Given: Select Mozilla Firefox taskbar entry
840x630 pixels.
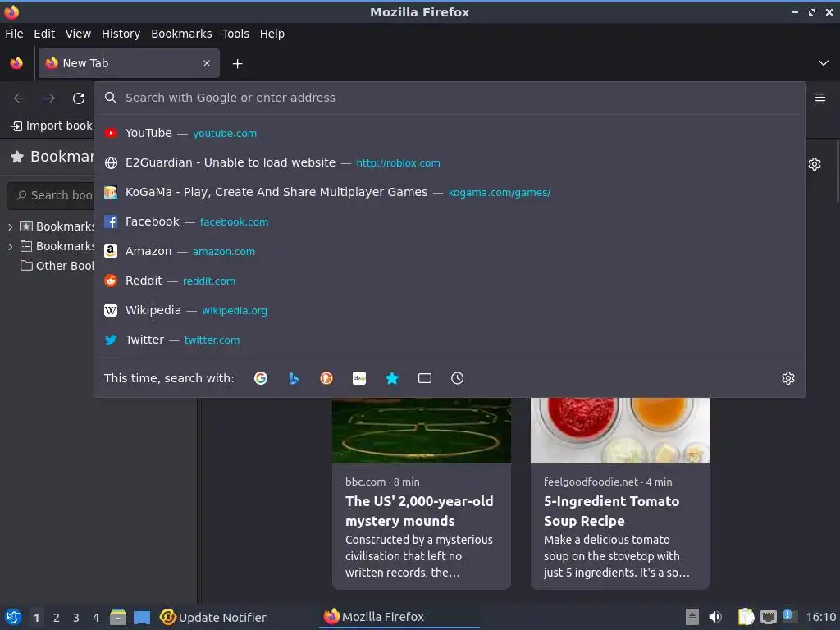Looking at the screenshot, I should coord(399,617).
